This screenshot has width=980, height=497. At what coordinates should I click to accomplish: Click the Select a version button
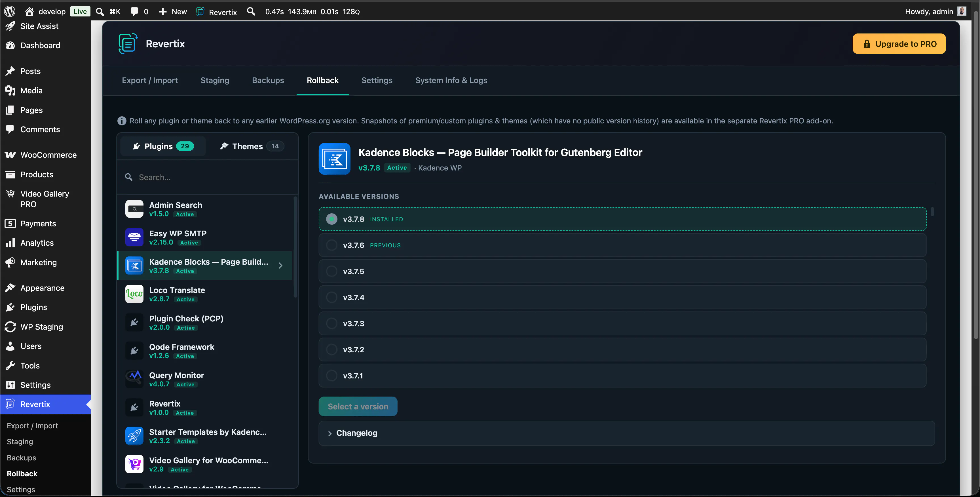(358, 407)
